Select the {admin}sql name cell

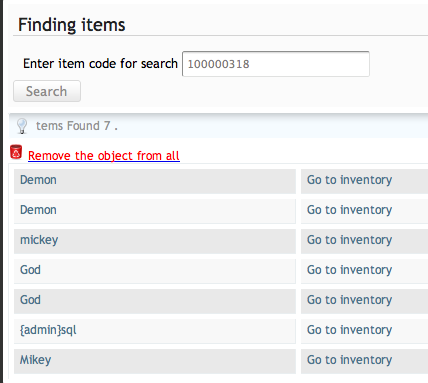[x=155, y=331]
